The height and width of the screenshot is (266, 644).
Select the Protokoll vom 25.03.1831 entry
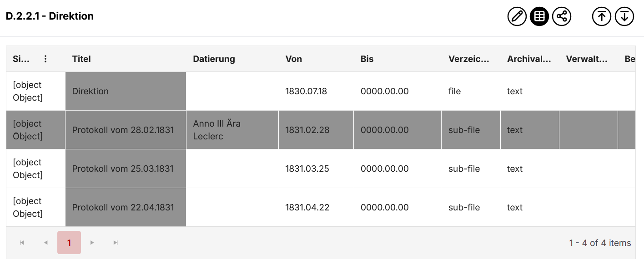123,169
